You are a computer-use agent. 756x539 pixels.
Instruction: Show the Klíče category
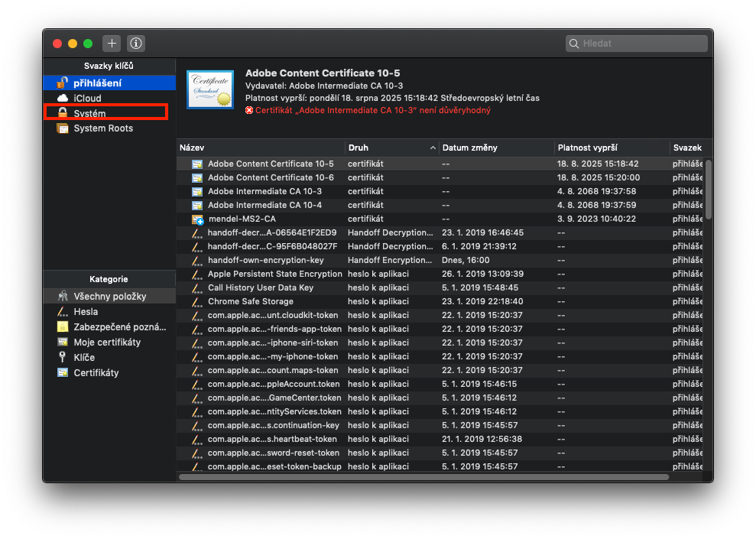(x=109, y=357)
